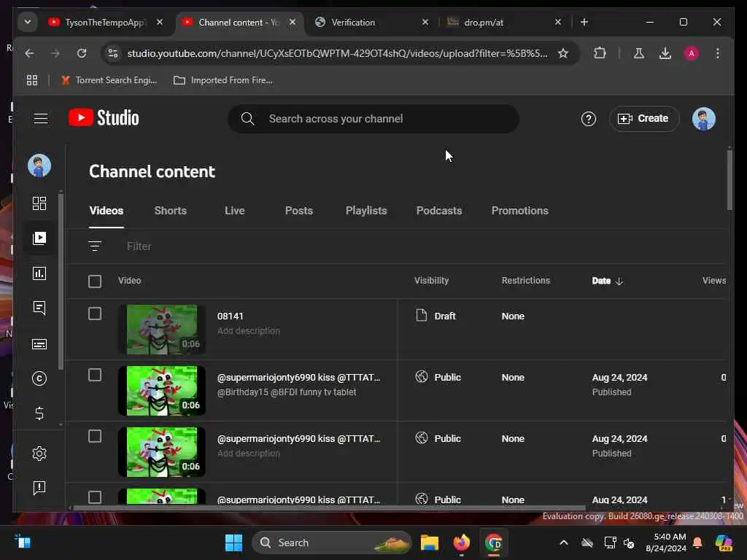Focus the Search across your channel box
747x560 pixels.
tap(373, 119)
